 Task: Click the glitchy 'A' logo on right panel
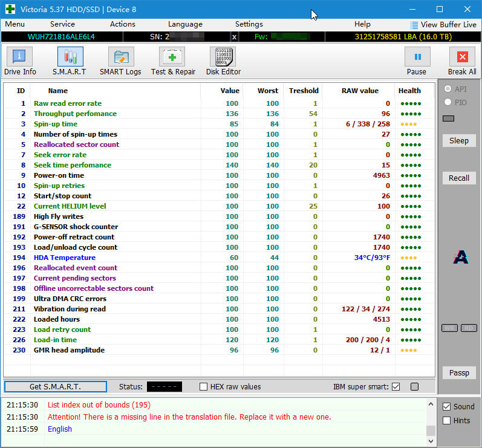(460, 257)
